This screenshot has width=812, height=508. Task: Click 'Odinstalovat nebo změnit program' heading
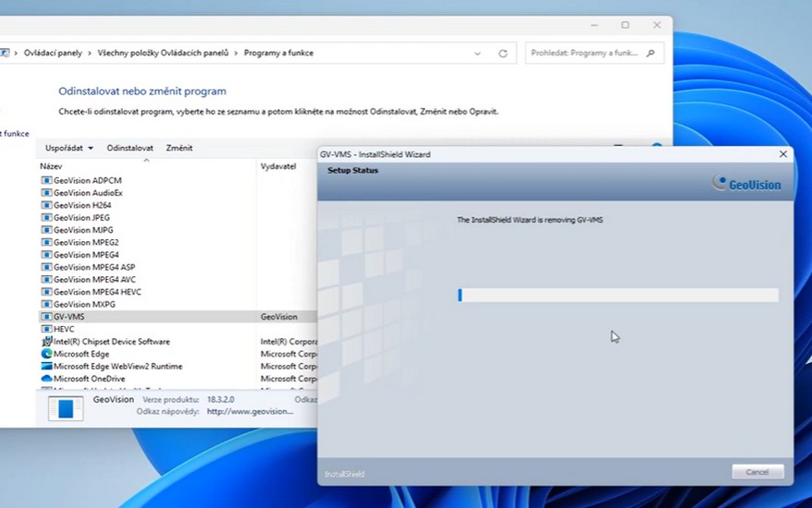142,91
